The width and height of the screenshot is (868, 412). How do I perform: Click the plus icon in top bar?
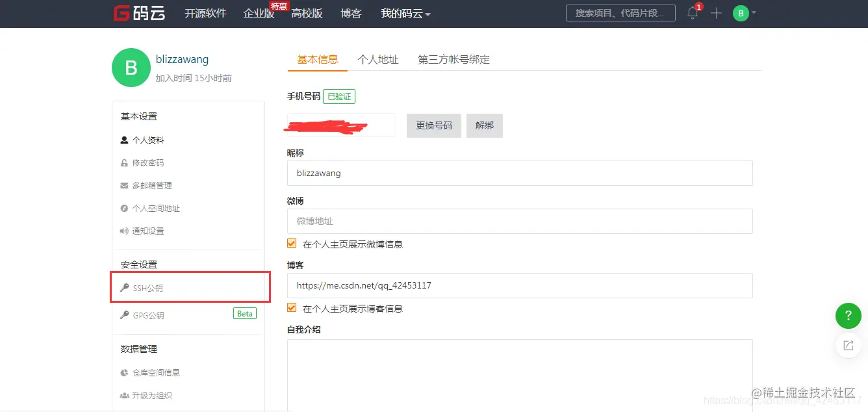tap(716, 13)
